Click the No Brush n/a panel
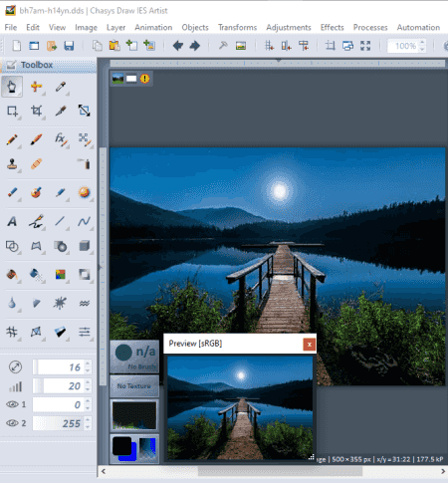 click(x=134, y=357)
